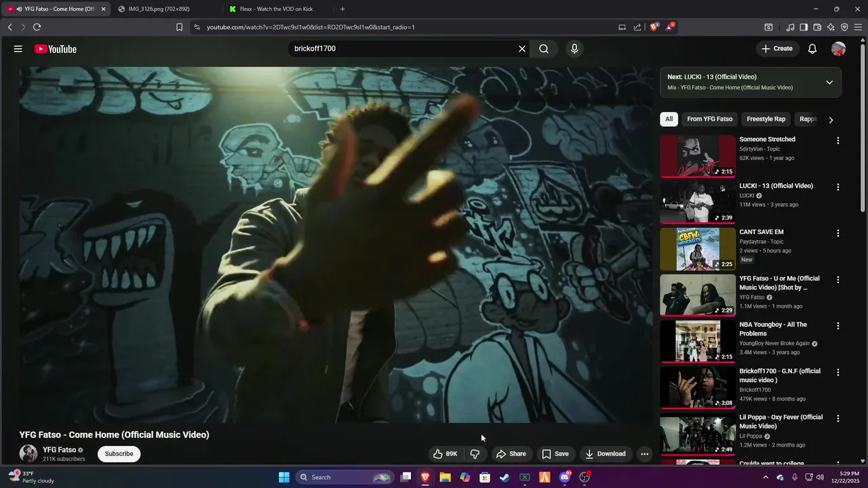Screen dimensions: 868x488
Task: Like the video with 89K thumbs-up
Action: (445, 454)
